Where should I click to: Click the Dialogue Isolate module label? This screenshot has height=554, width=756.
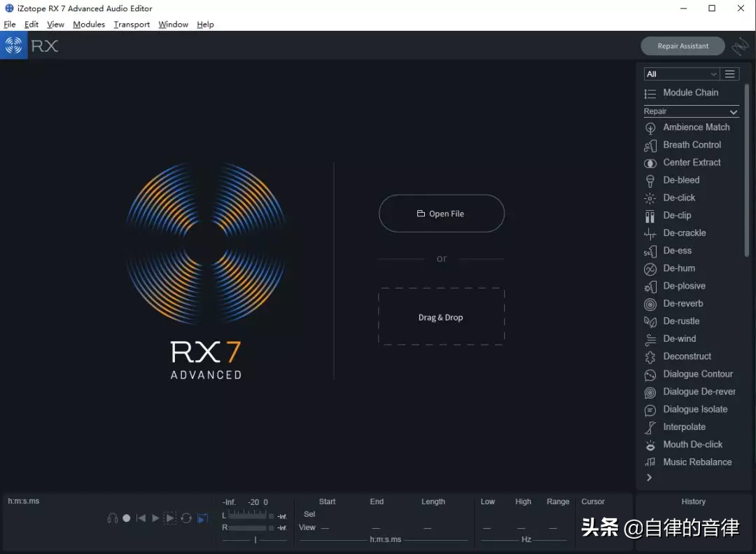click(695, 409)
